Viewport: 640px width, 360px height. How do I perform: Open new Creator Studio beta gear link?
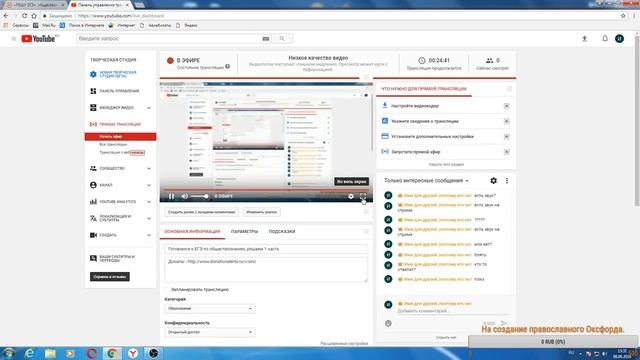coord(93,74)
